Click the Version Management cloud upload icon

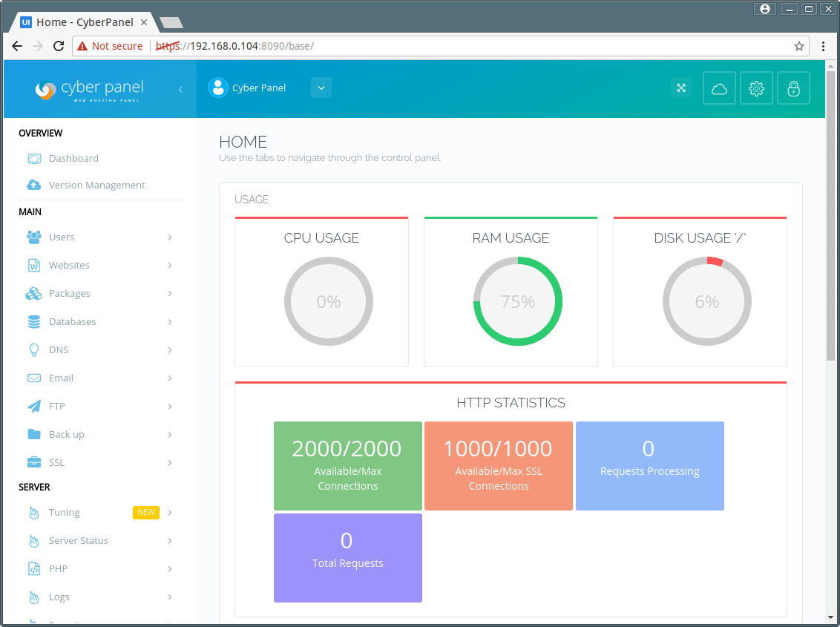click(33, 185)
